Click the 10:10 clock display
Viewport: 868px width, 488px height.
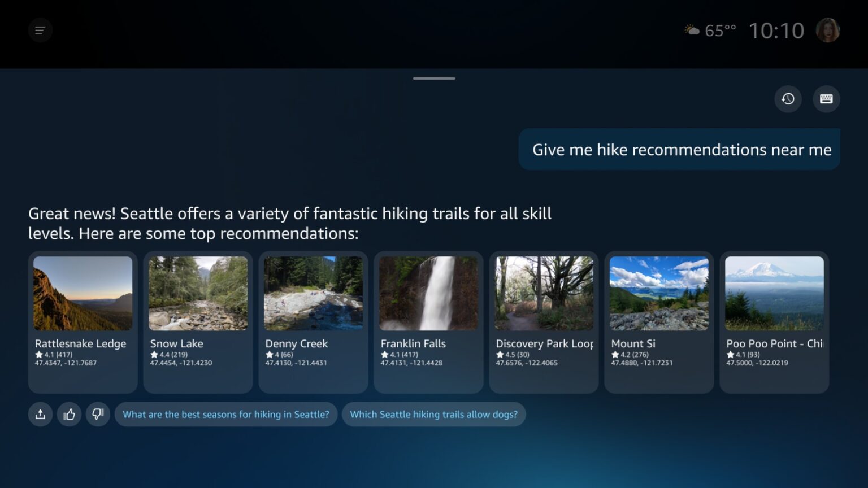[x=776, y=30]
